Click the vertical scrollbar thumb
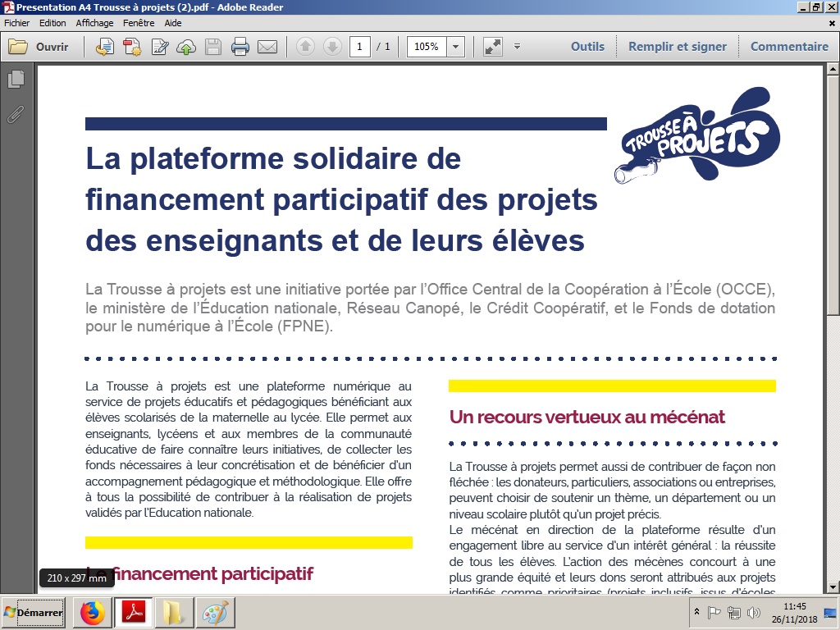This screenshot has height=630, width=840. pyautogui.click(x=833, y=195)
